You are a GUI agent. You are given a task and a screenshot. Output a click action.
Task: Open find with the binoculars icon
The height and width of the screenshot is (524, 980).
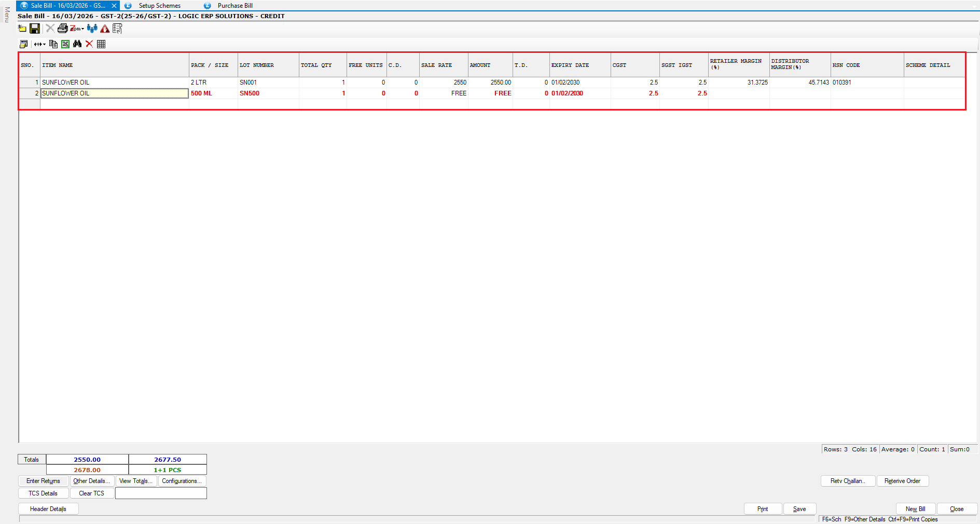tap(77, 44)
